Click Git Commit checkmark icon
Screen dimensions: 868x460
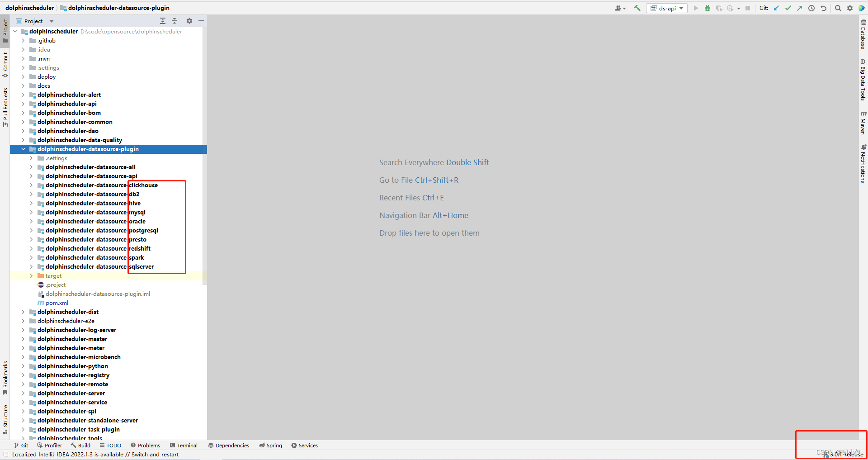[x=788, y=8]
